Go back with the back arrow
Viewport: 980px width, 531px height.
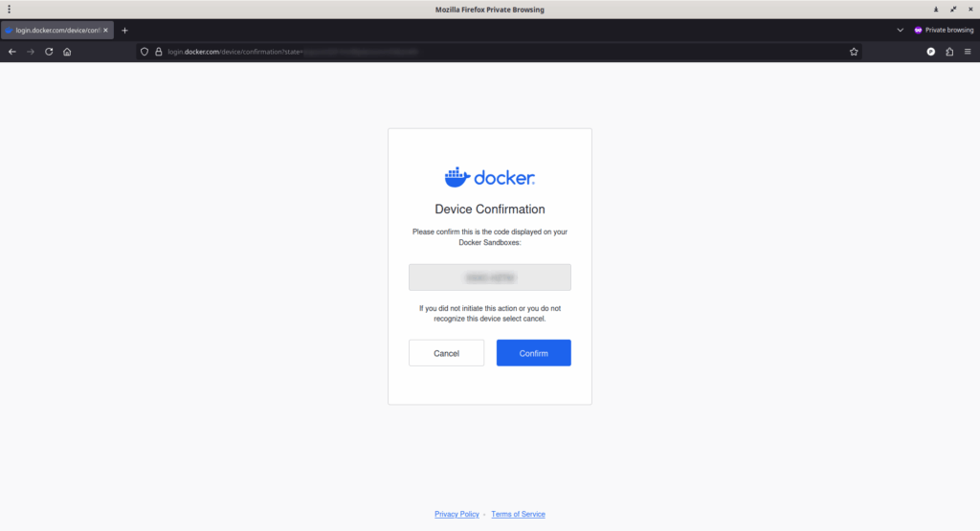pos(11,52)
